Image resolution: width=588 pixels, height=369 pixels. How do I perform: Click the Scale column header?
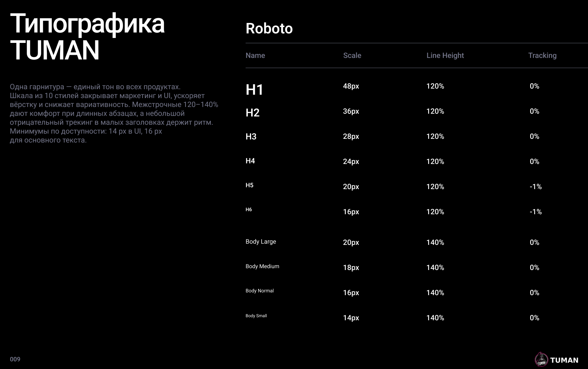(x=352, y=55)
